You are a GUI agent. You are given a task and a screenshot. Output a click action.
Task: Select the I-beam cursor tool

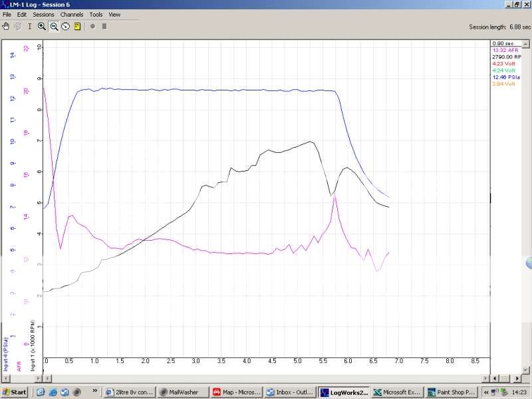click(x=29, y=27)
